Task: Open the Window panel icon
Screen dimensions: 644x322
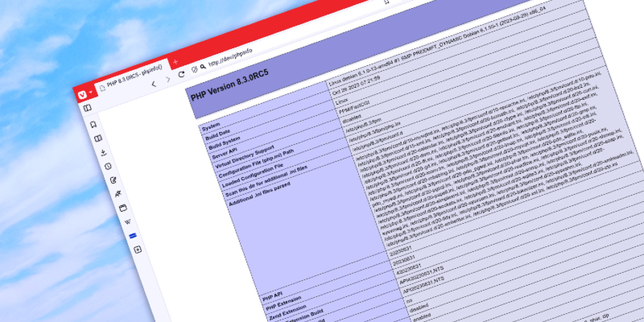Action: [123, 208]
